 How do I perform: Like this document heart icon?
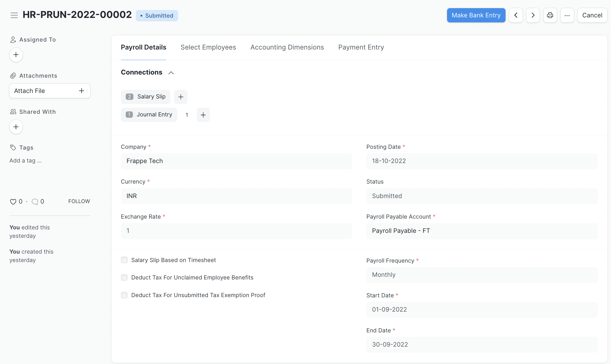(x=13, y=202)
